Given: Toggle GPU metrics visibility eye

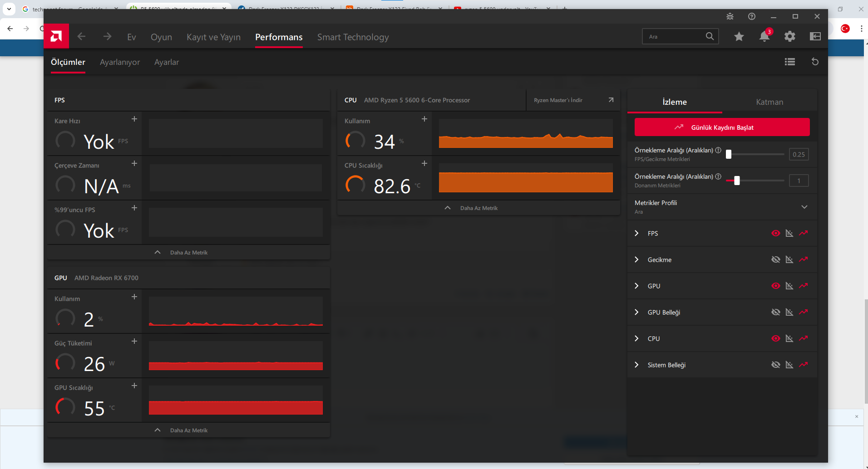Looking at the screenshot, I should (x=776, y=286).
